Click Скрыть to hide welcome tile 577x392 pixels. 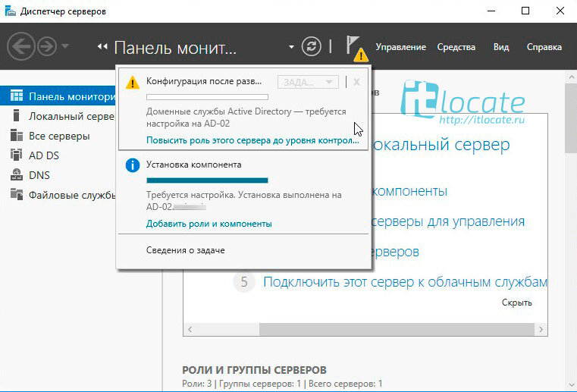click(x=516, y=303)
